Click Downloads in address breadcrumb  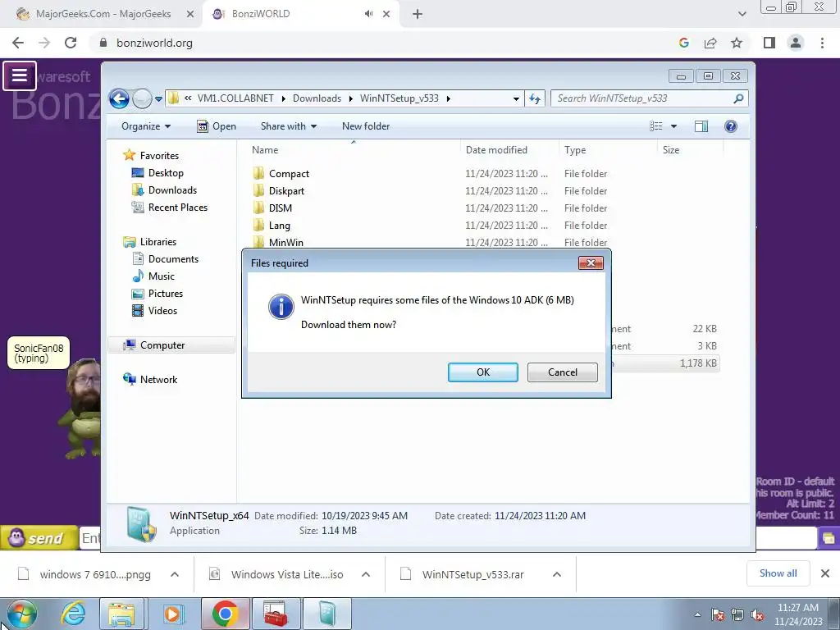[x=317, y=98]
